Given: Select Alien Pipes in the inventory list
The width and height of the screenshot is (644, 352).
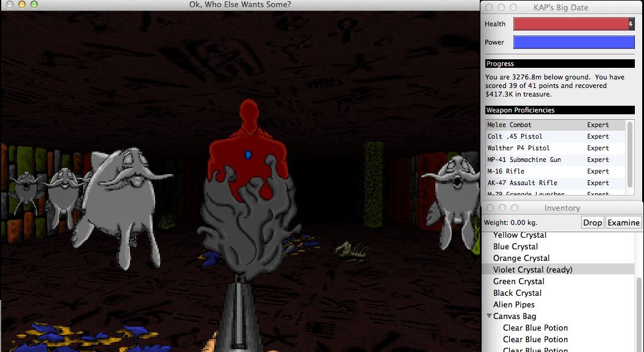Looking at the screenshot, I should tap(513, 304).
